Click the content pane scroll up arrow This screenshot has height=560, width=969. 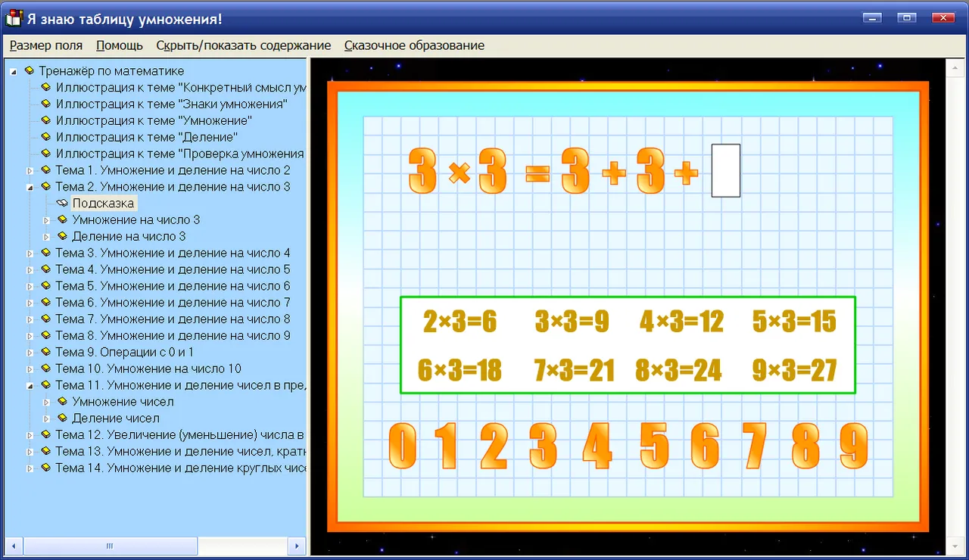coord(954,67)
